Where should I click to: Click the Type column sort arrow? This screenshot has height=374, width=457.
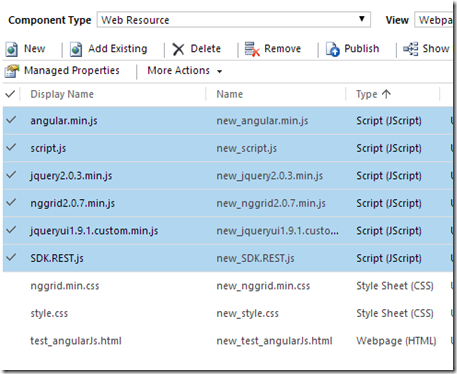click(x=386, y=94)
